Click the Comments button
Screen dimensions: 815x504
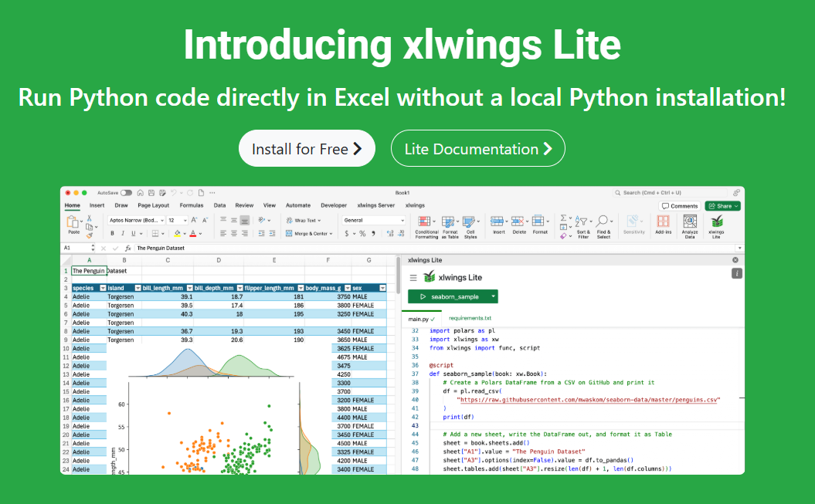point(680,206)
